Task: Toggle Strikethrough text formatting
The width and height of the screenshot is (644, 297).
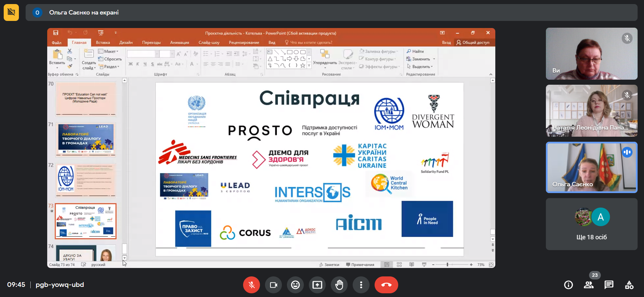Action: tap(159, 64)
